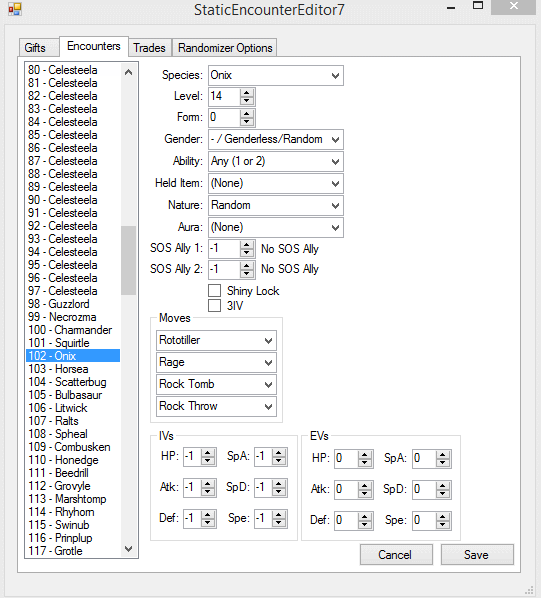Select 106 - Litwick in the list
541x598 pixels.
[73, 408]
